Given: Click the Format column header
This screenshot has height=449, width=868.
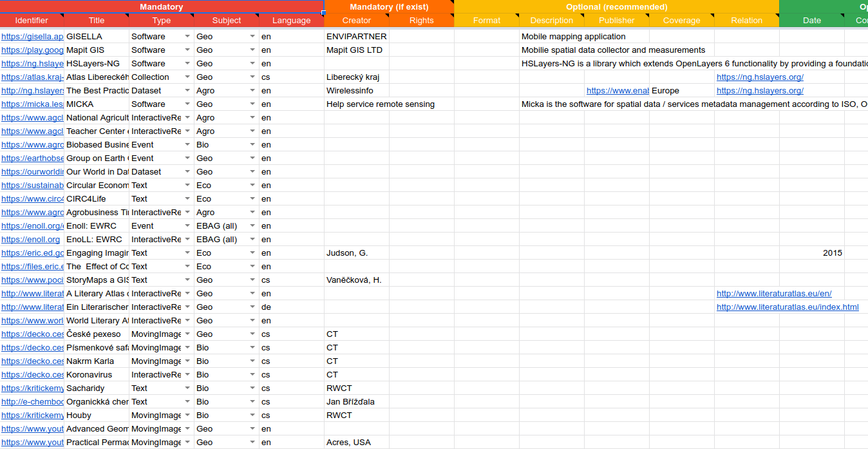Looking at the screenshot, I should [x=487, y=21].
